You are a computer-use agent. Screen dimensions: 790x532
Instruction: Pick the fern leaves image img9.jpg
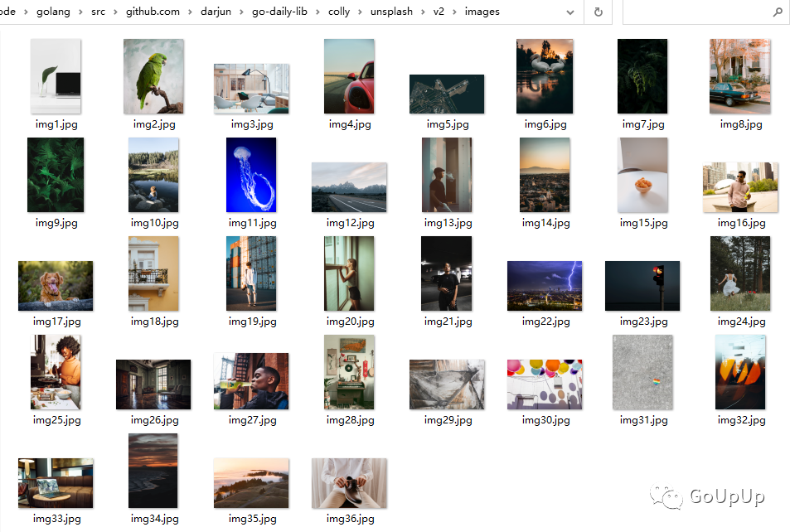pos(56,175)
